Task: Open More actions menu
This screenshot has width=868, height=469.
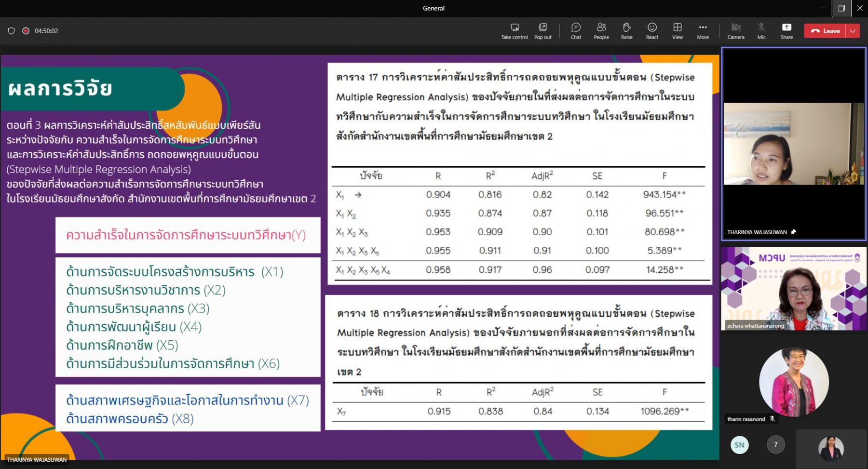Action: click(x=703, y=31)
